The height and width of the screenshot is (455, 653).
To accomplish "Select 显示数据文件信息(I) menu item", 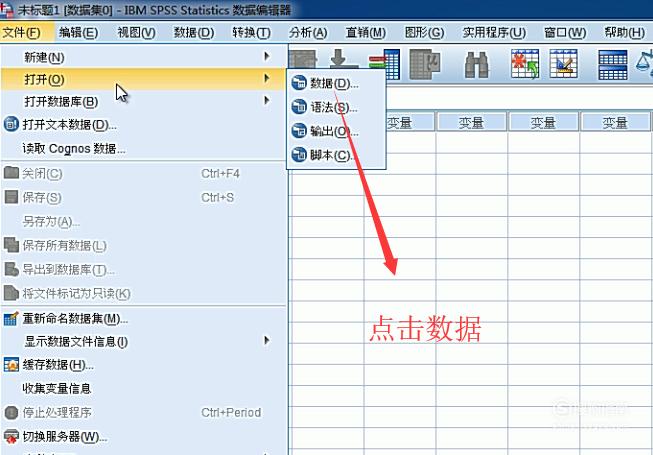I will click(143, 341).
